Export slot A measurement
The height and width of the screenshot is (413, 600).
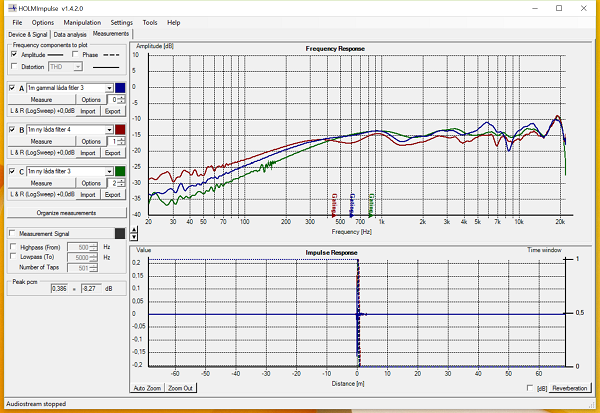tap(112, 111)
